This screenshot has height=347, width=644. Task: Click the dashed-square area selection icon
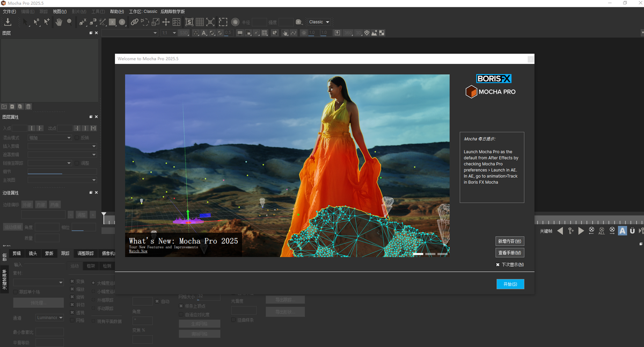click(223, 22)
